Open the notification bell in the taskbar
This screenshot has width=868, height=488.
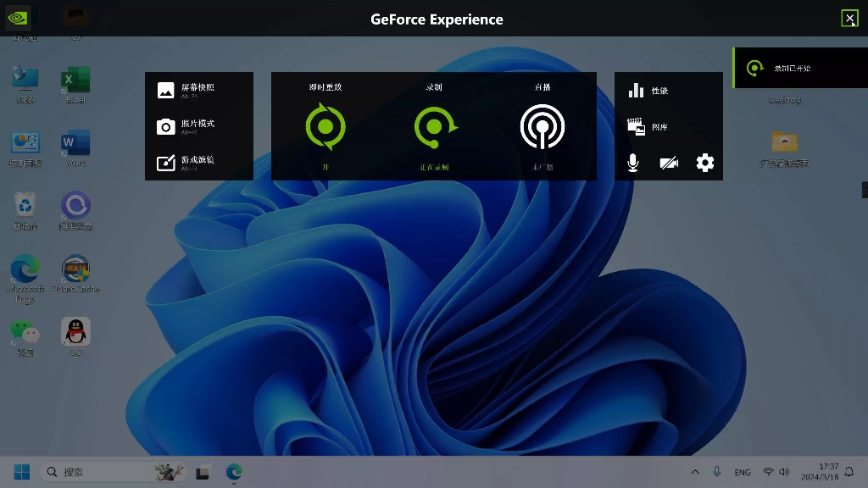pyautogui.click(x=849, y=472)
